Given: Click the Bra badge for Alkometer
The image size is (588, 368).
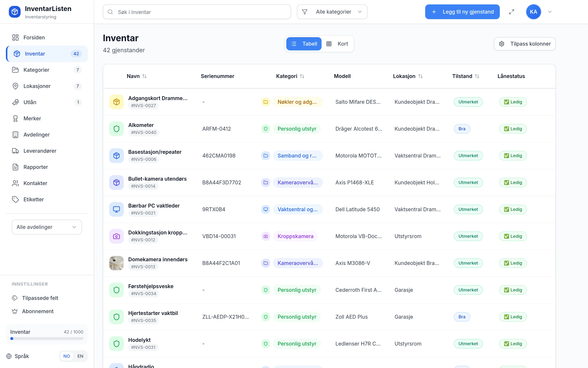Looking at the screenshot, I should point(462,129).
